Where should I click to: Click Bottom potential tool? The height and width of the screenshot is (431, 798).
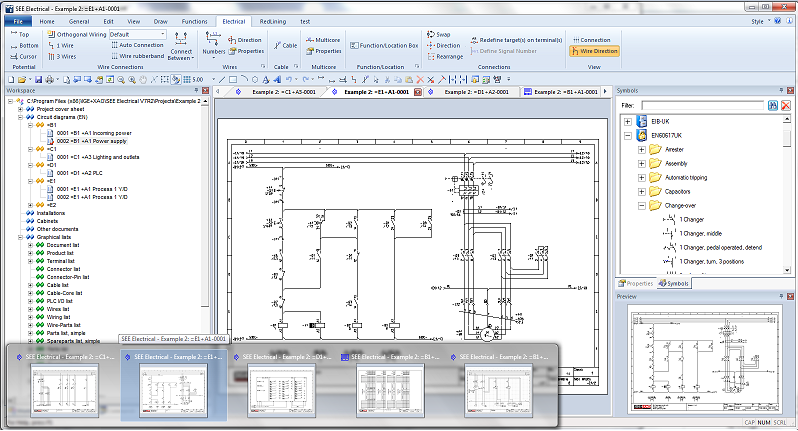(24, 45)
